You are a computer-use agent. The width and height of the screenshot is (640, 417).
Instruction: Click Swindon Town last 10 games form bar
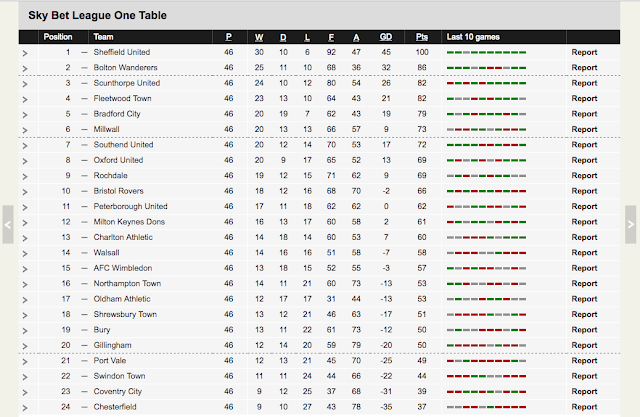click(486, 376)
